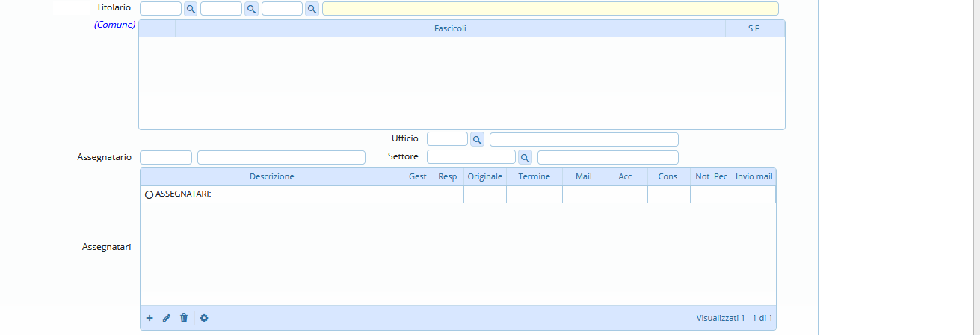This screenshot has height=335, width=980.
Task: Click the second Titolario search magnifier icon
Action: [x=251, y=9]
